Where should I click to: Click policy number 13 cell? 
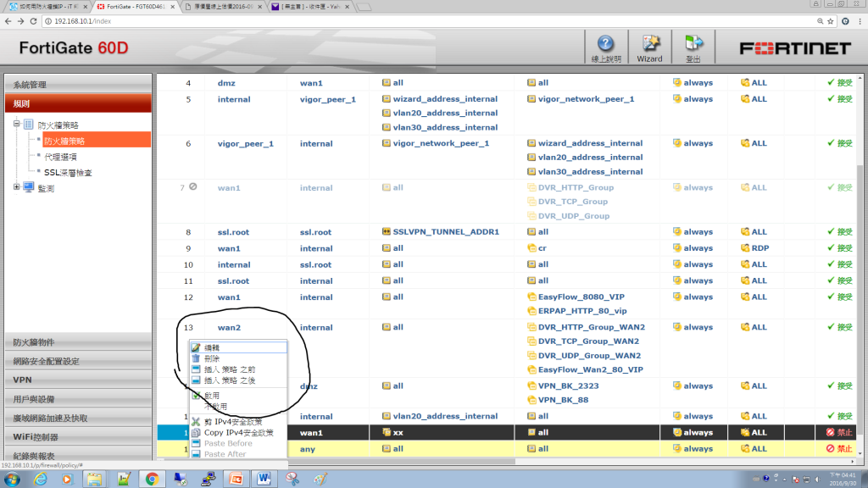(x=188, y=328)
